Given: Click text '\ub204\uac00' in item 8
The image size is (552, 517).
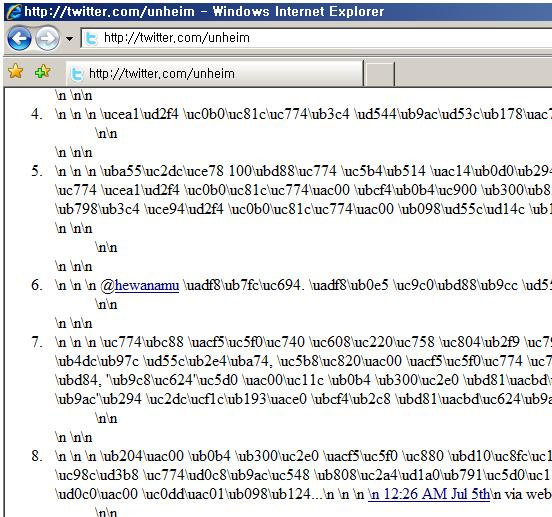Looking at the screenshot, I should pos(143,456).
